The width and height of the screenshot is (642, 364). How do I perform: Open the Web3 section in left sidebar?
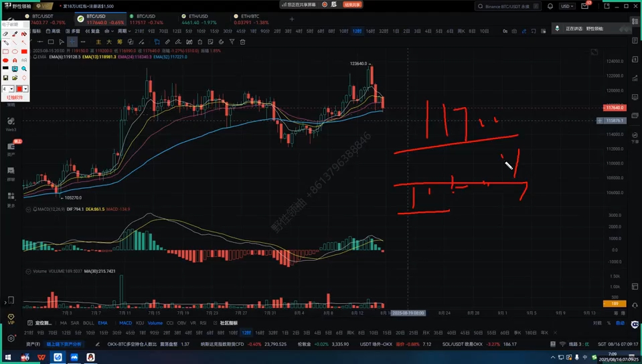[11, 124]
